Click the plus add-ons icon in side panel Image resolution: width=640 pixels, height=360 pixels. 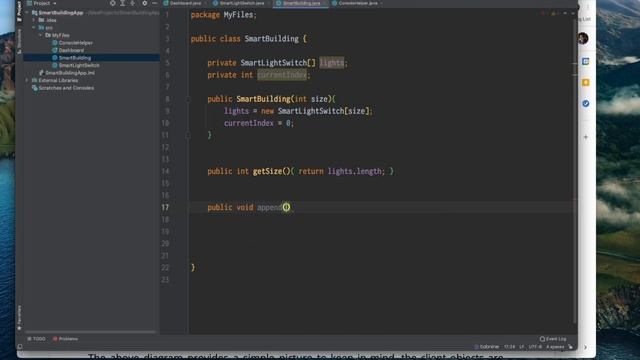pyautogui.click(x=586, y=137)
